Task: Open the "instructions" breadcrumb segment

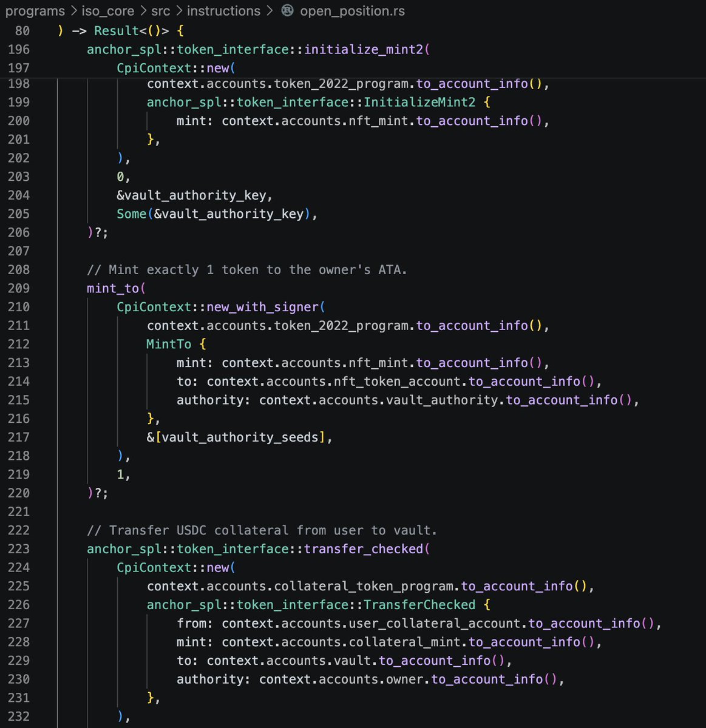Action: [223, 11]
